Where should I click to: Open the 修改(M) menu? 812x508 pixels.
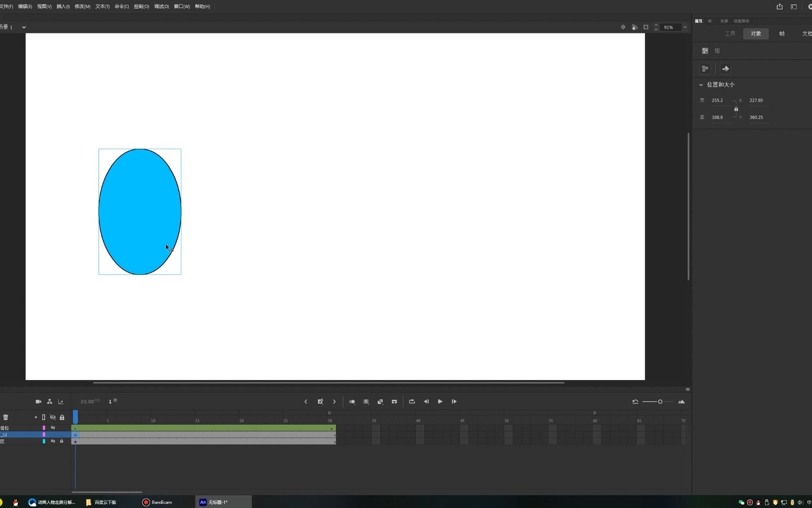tap(82, 7)
